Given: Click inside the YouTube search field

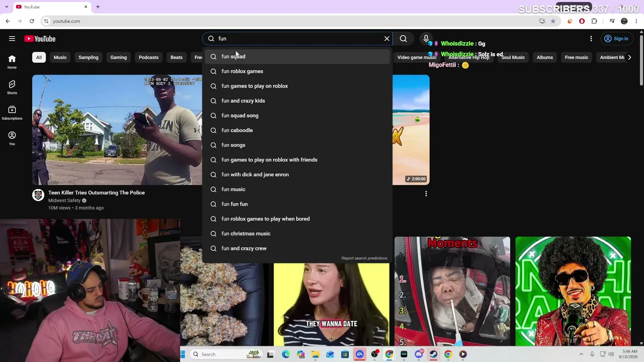Looking at the screenshot, I should click(x=299, y=39).
